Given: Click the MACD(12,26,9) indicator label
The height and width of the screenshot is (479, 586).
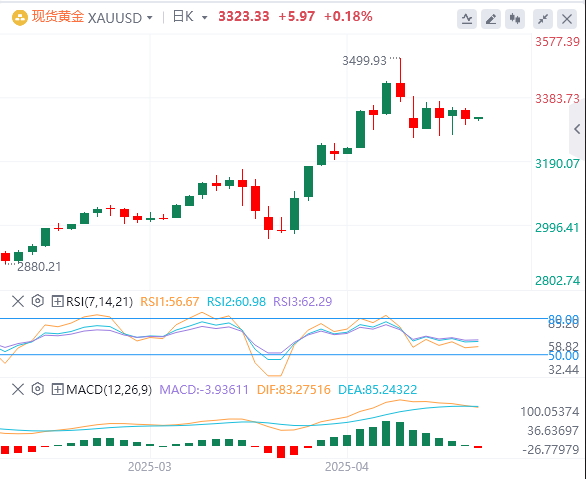Looking at the screenshot, I should point(109,390).
